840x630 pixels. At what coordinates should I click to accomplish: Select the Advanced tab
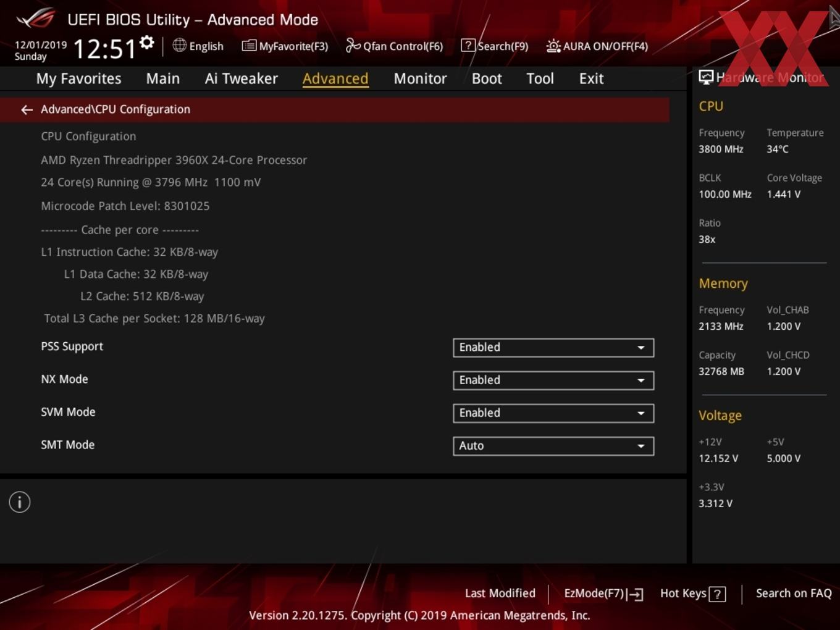pyautogui.click(x=335, y=79)
